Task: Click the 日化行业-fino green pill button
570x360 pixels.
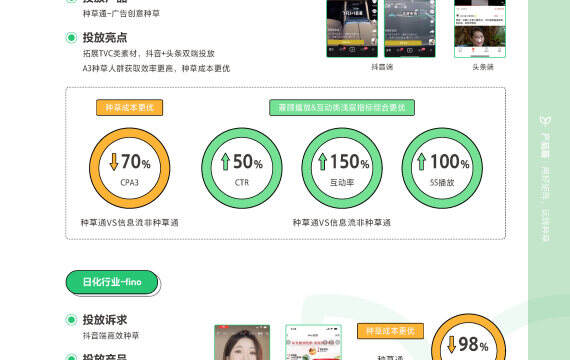Action: point(112,282)
